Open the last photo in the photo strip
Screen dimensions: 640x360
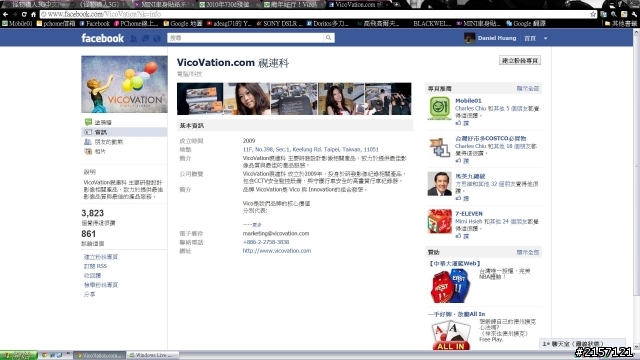coord(388,99)
